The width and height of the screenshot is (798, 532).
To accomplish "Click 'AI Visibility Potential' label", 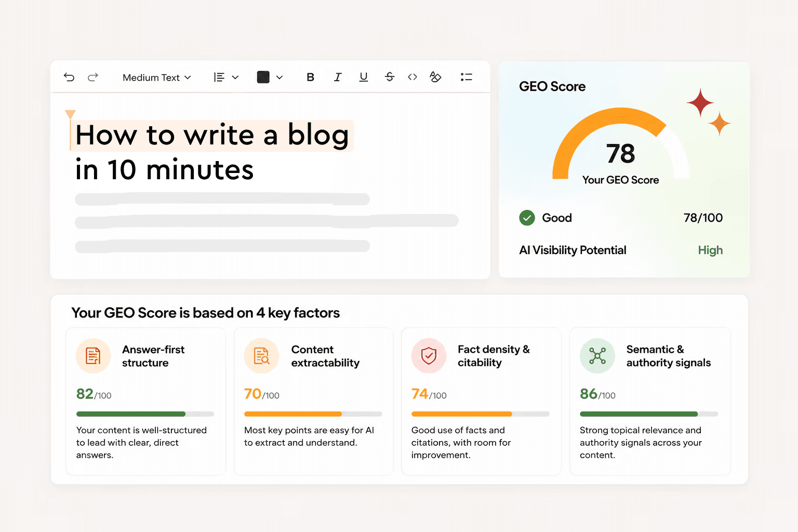I will [573, 250].
